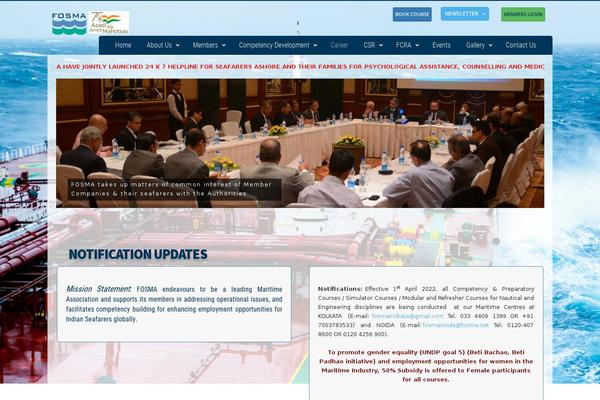
Task: Open the About Us menu
Action: point(159,45)
